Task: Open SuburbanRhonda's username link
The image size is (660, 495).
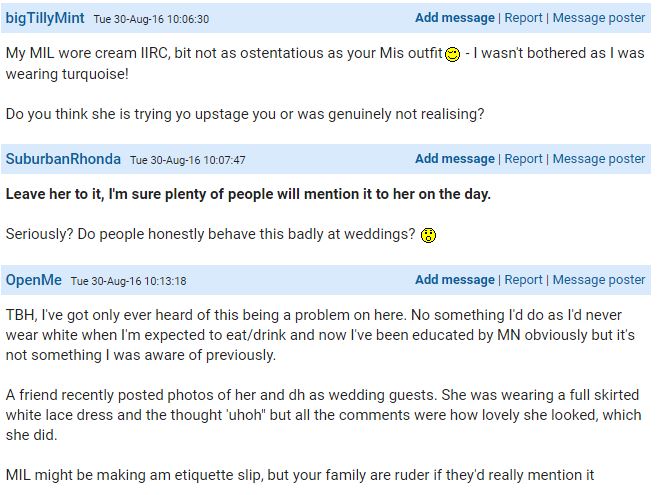Action: (x=63, y=159)
